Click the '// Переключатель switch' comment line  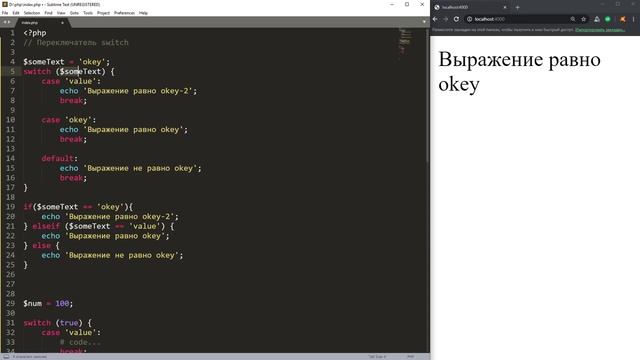pos(76,42)
